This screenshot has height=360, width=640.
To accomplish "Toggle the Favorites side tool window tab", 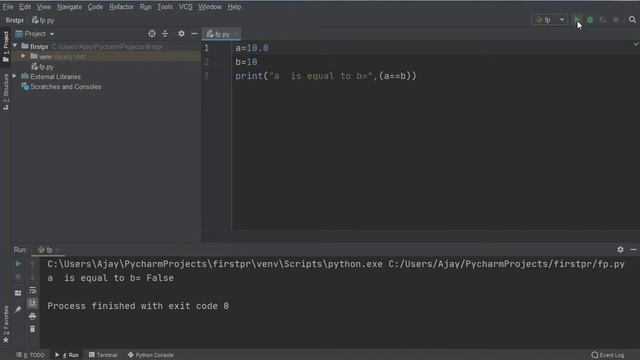I will point(5,324).
